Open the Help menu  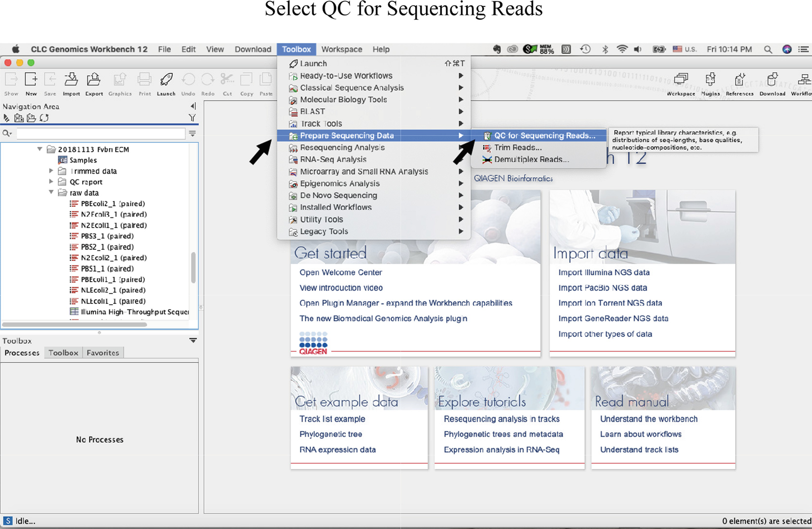[x=381, y=49]
